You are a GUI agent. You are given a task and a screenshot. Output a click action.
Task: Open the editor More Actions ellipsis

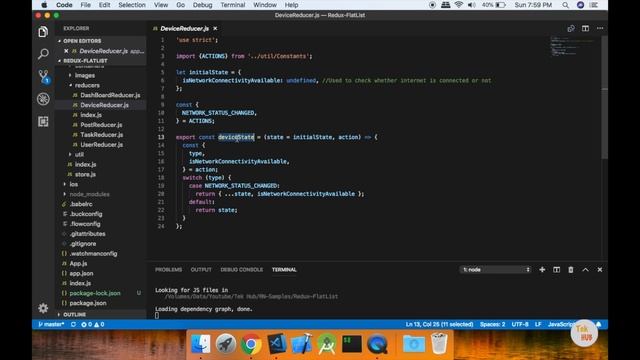point(600,28)
